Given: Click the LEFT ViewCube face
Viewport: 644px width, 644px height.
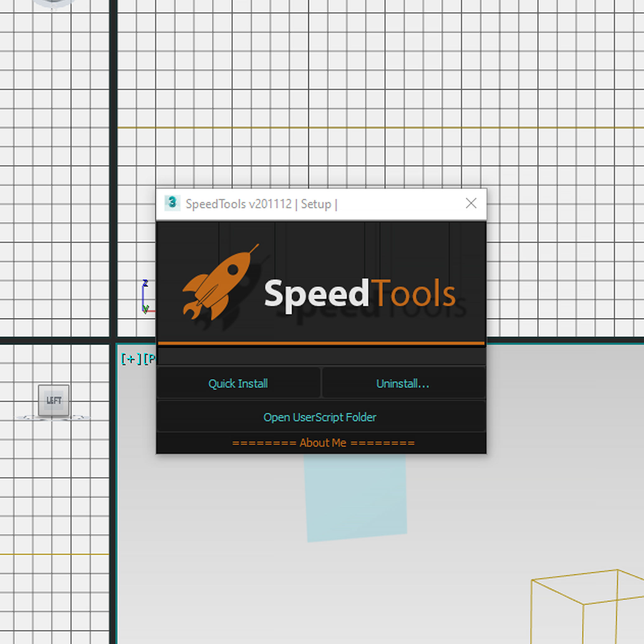Looking at the screenshot, I should click(x=54, y=400).
